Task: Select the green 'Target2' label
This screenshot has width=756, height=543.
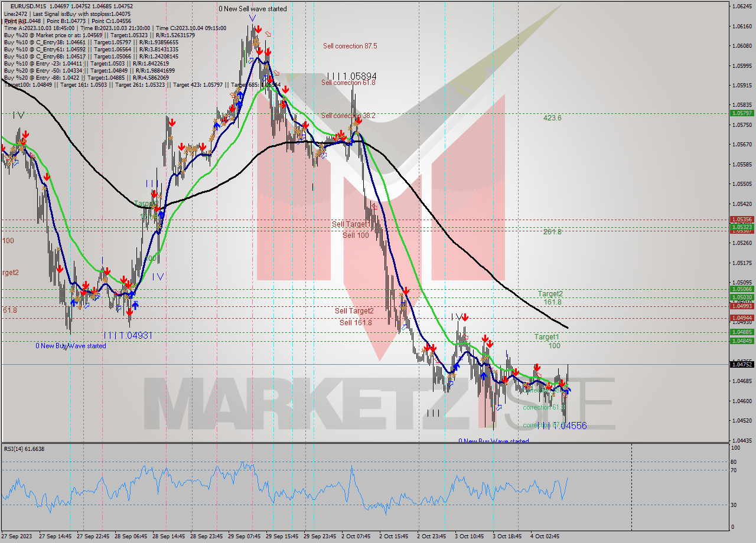Action: click(550, 294)
